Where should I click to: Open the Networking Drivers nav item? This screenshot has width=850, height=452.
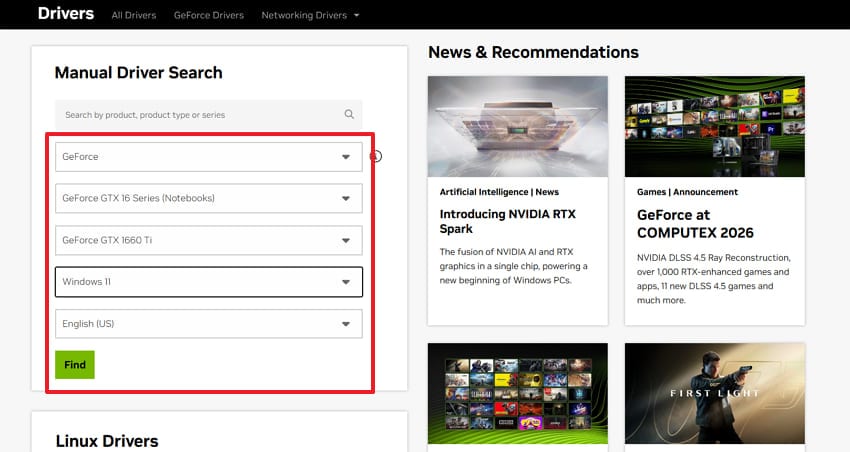(304, 15)
